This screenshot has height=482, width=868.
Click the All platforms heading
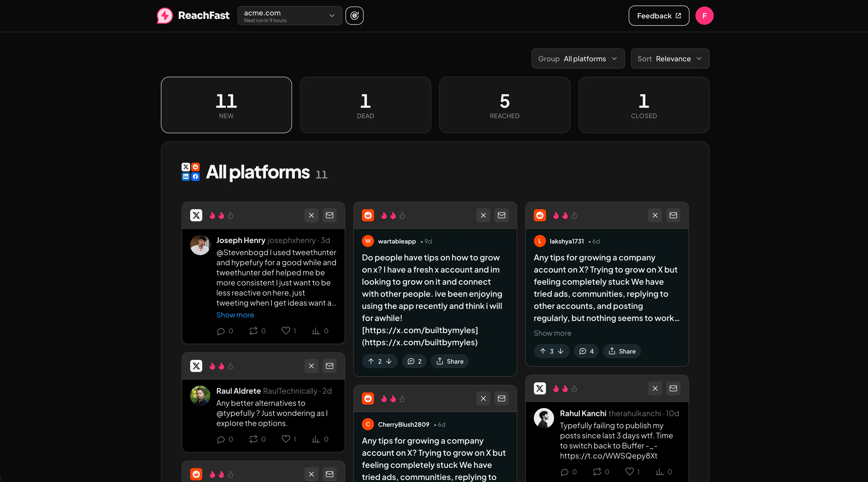point(258,172)
